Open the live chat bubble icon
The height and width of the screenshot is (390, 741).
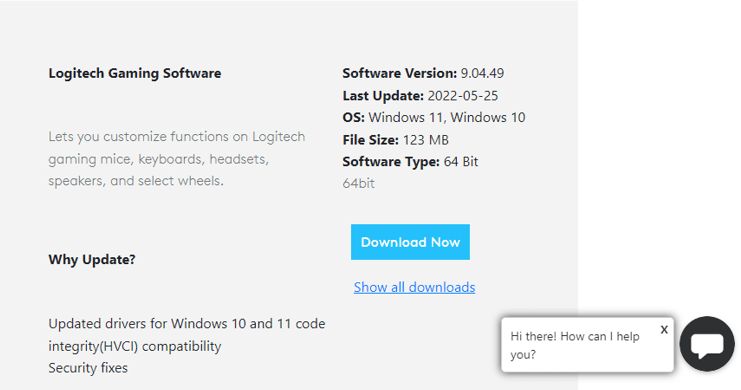coord(707,344)
